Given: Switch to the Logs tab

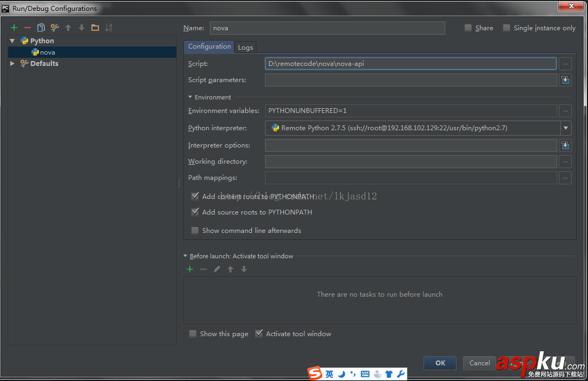Looking at the screenshot, I should click(x=245, y=47).
